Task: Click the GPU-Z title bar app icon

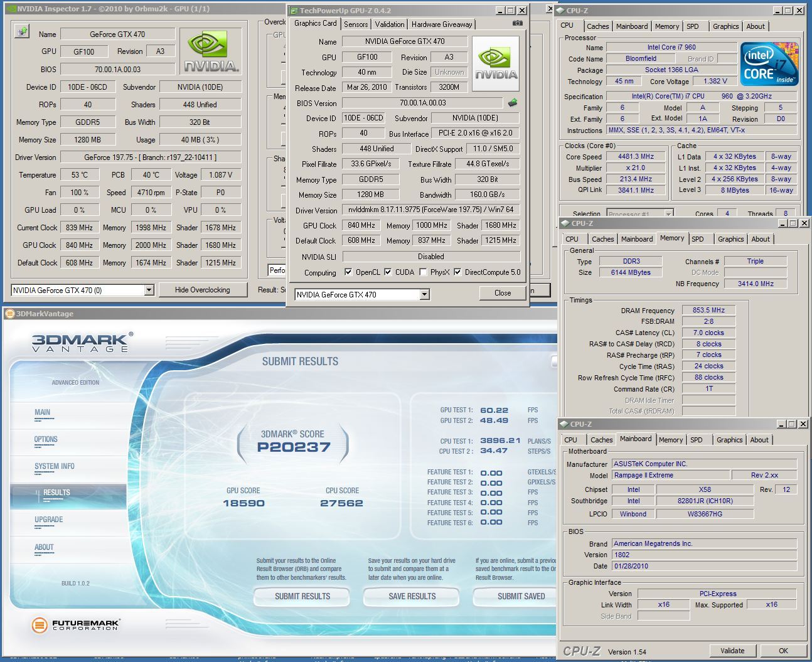Action: (293, 11)
